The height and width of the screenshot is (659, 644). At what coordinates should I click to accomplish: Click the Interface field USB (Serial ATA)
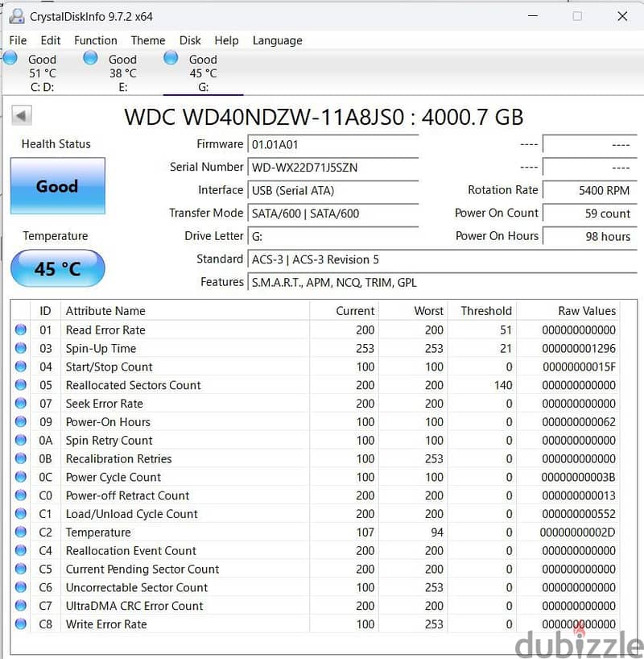333,191
